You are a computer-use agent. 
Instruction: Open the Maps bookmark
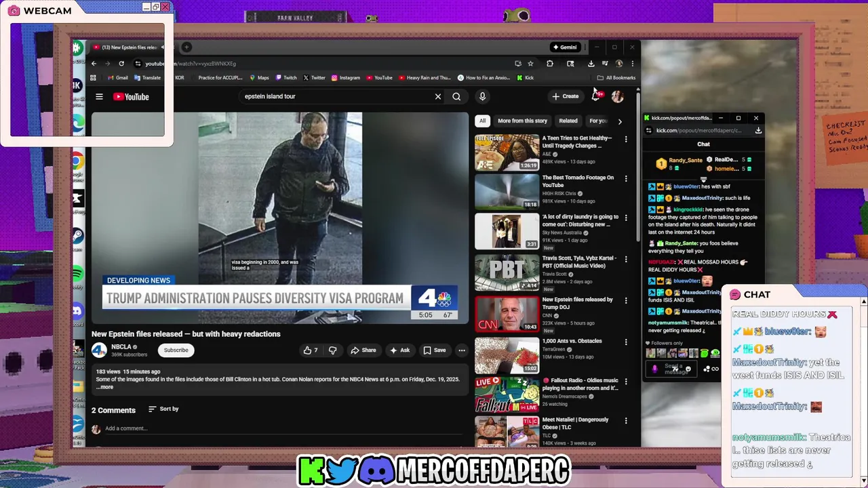point(259,78)
